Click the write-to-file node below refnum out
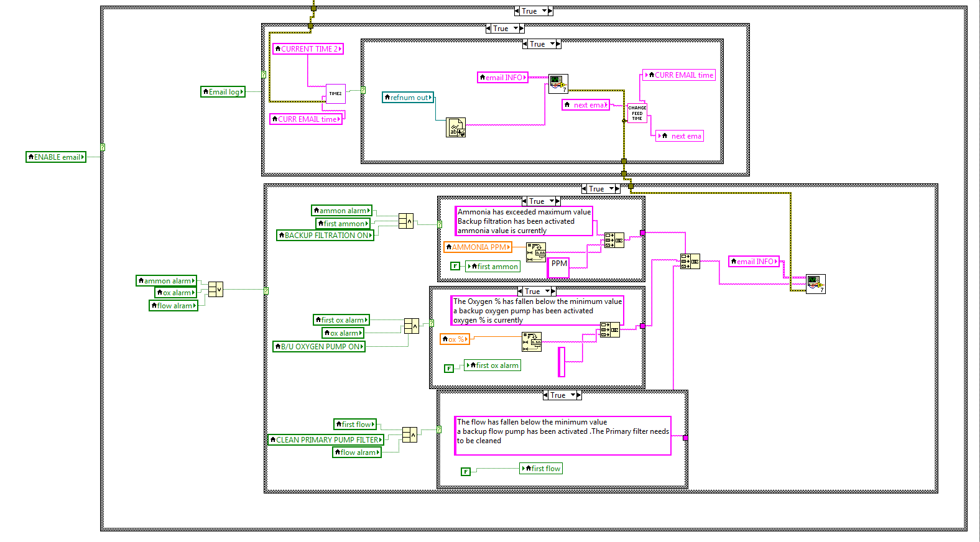The height and width of the screenshot is (542, 980). tap(456, 128)
